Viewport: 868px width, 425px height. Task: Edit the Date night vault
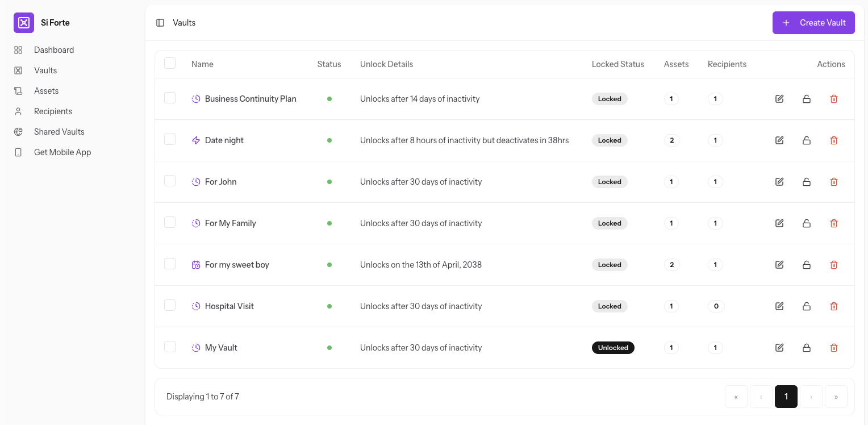point(779,140)
